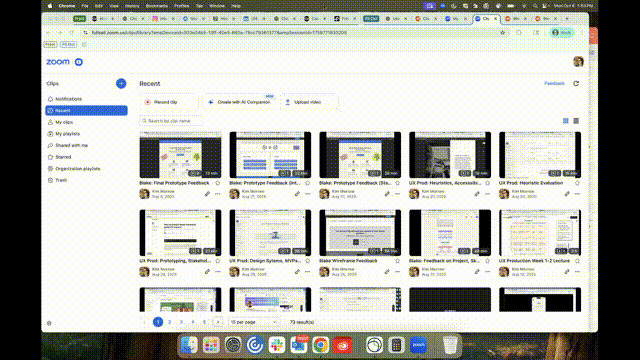Open more options for Blake: Prototype Feedback (Int...
Image resolution: width=640 pixels, height=360 pixels.
307,194
